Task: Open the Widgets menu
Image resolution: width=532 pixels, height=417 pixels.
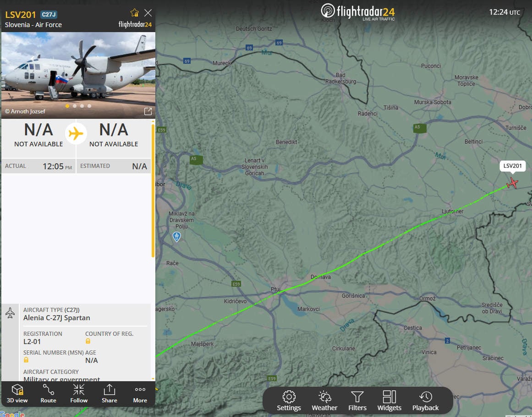Action: pos(389,400)
